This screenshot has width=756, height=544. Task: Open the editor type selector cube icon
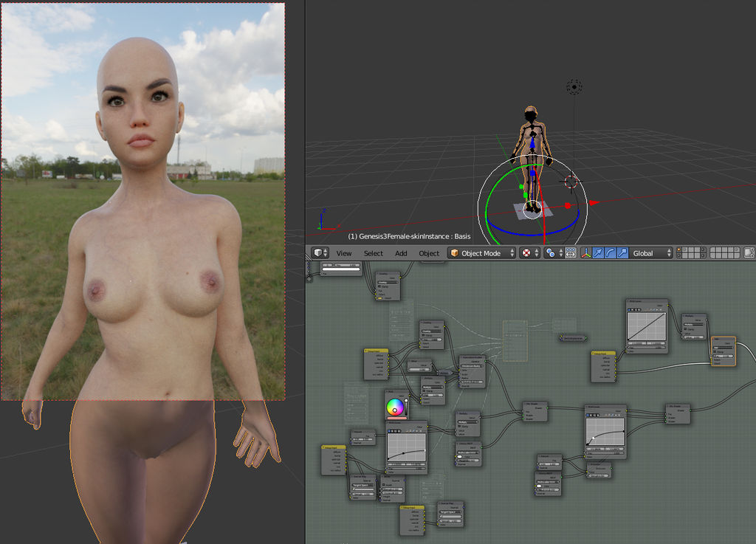[x=320, y=253]
